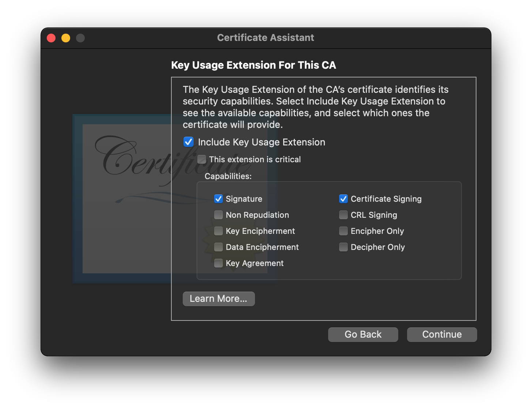532x410 pixels.
Task: Select Data Encipherment capability
Action: point(218,247)
